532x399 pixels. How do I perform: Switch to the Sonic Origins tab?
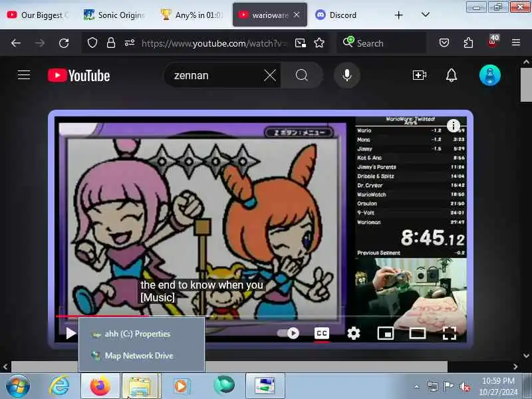click(x=114, y=15)
